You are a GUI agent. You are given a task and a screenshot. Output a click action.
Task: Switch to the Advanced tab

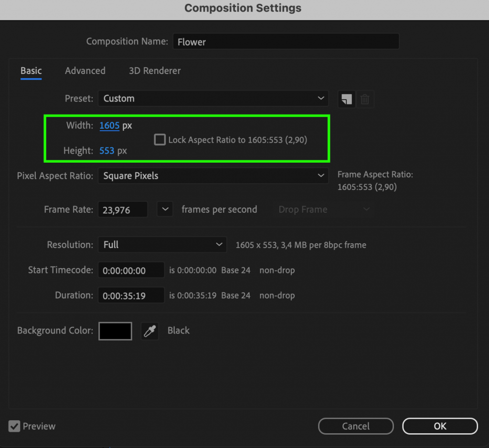click(85, 71)
